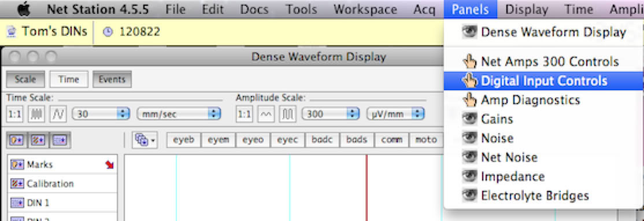
Task: Open the Acq menu
Action: coord(424,9)
